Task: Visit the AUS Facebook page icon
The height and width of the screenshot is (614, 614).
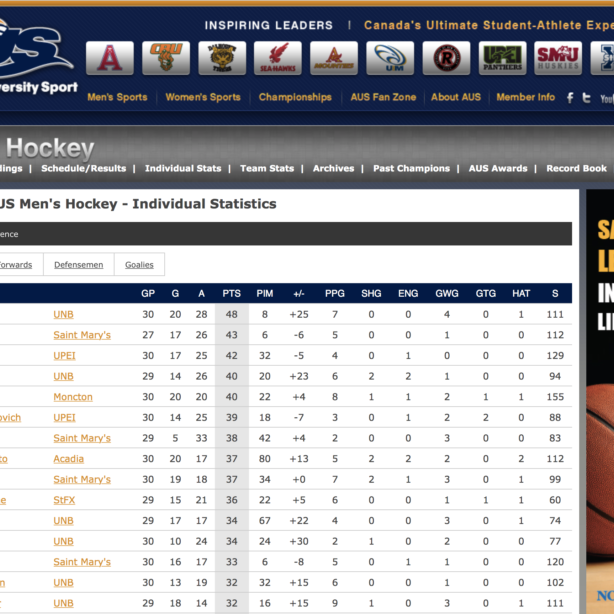Action: click(x=570, y=98)
